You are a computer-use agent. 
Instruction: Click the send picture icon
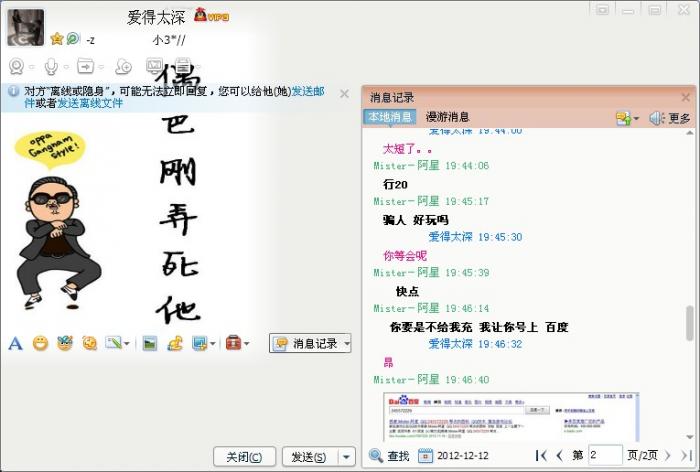[150, 343]
